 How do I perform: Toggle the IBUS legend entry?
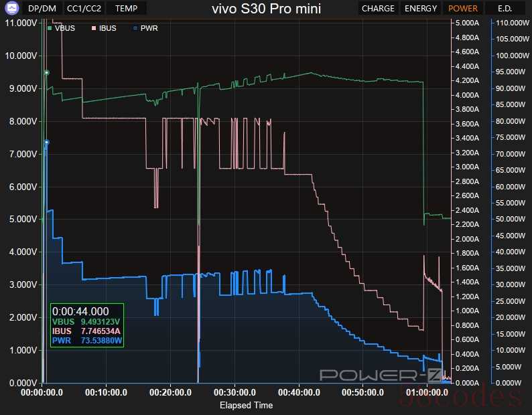104,28
